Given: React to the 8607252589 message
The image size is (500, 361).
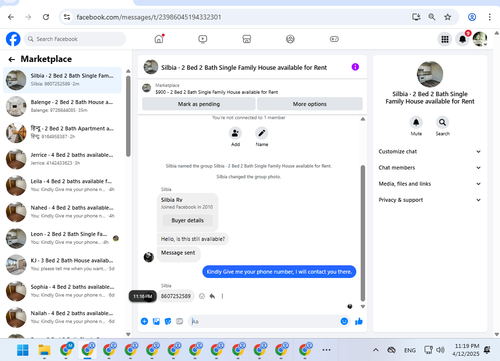Looking at the screenshot, I should pos(202,296).
